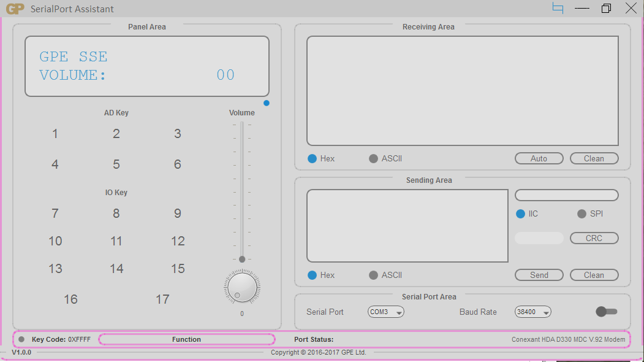Click inside the Sending Area text box
Viewport: 644px width, 362px height.
coord(407,226)
